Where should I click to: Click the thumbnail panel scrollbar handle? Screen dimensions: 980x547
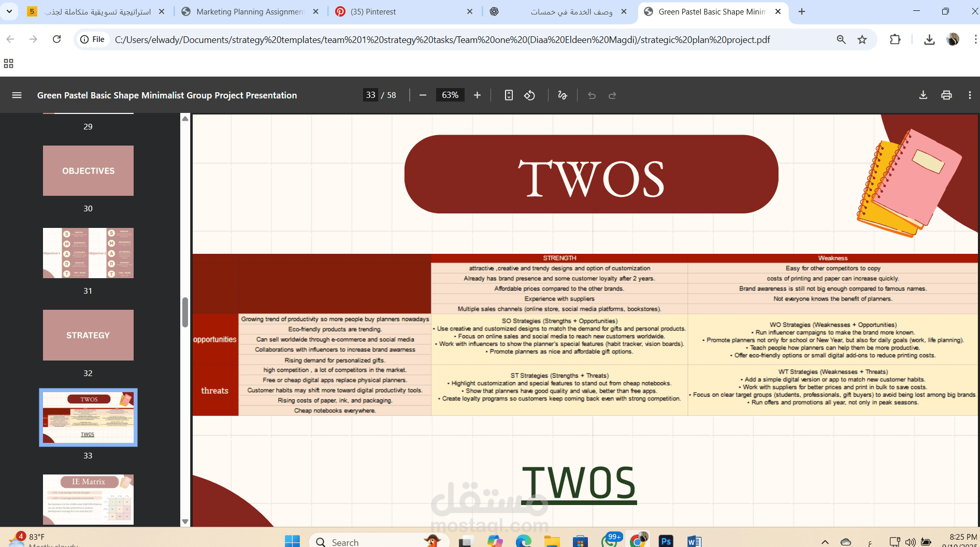click(185, 312)
